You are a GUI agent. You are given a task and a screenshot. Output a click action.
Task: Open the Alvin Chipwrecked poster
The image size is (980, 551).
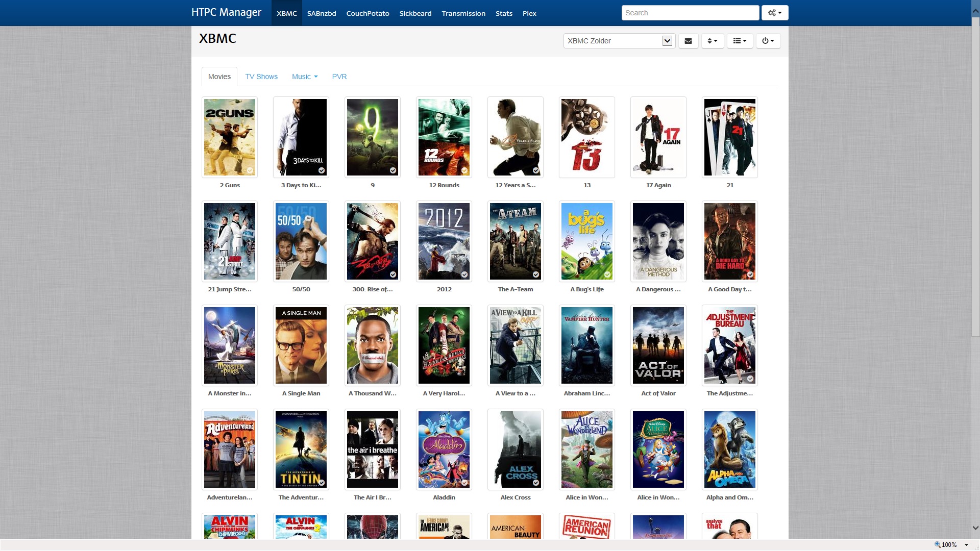[230, 526]
